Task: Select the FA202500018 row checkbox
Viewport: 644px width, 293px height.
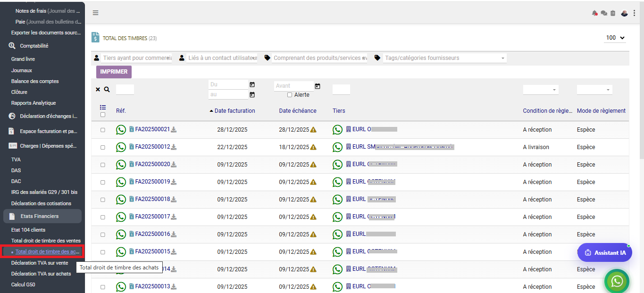Action: (103, 200)
